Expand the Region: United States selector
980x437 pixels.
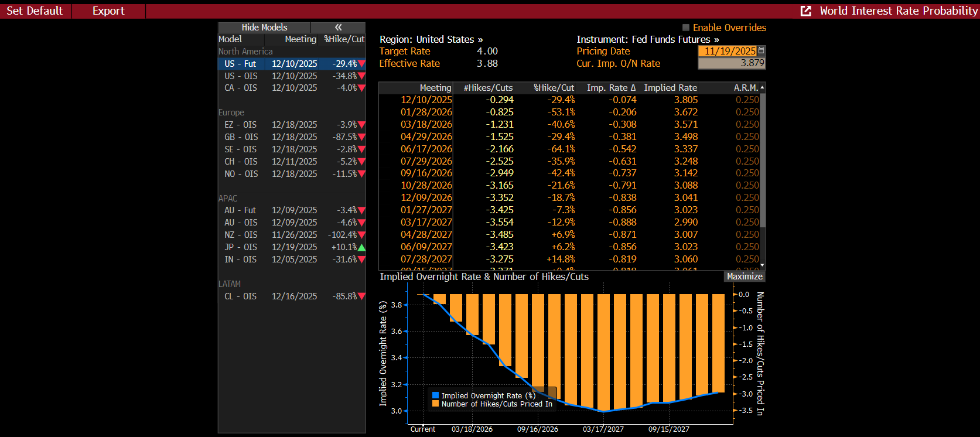(431, 39)
